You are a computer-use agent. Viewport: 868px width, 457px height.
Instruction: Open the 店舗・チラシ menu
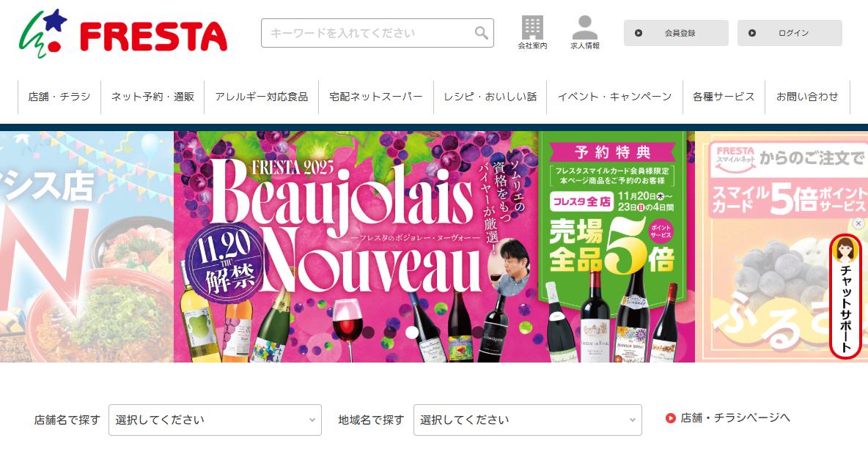click(x=59, y=97)
